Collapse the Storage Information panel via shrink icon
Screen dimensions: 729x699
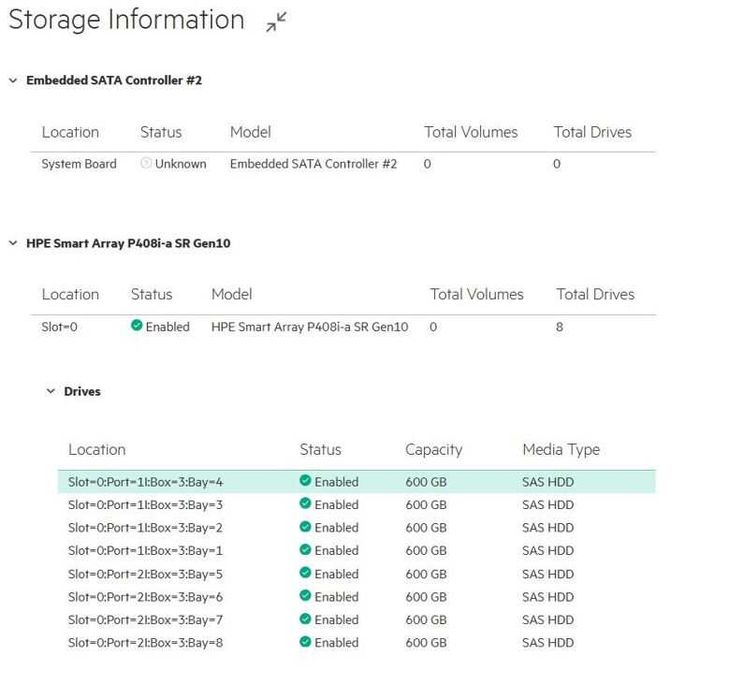(276, 22)
